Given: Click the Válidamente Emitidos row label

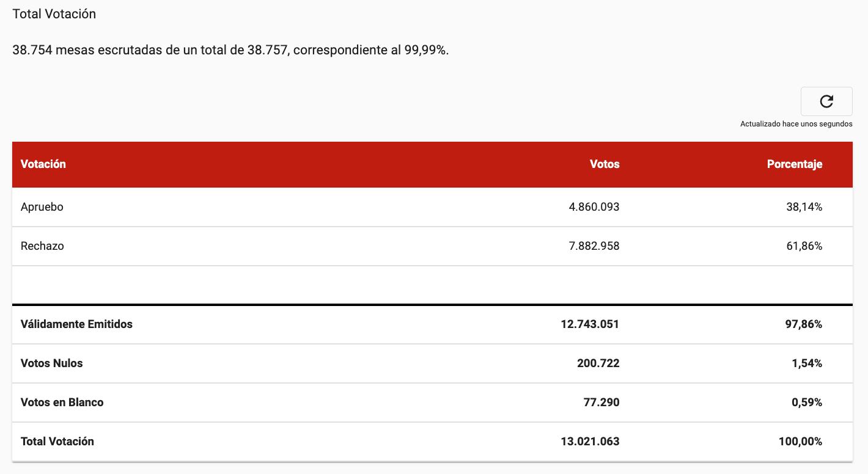Looking at the screenshot, I should point(76,324).
